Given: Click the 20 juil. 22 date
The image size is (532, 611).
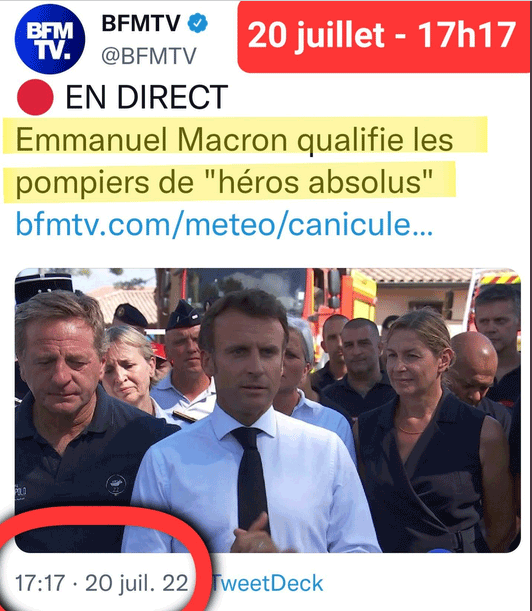Looking at the screenshot, I should (x=137, y=583).
